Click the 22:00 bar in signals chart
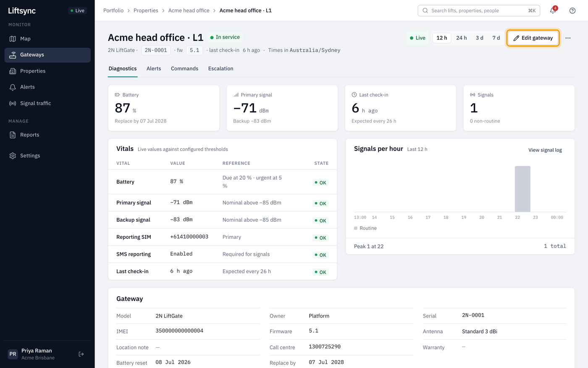588x368 pixels. coord(522,189)
